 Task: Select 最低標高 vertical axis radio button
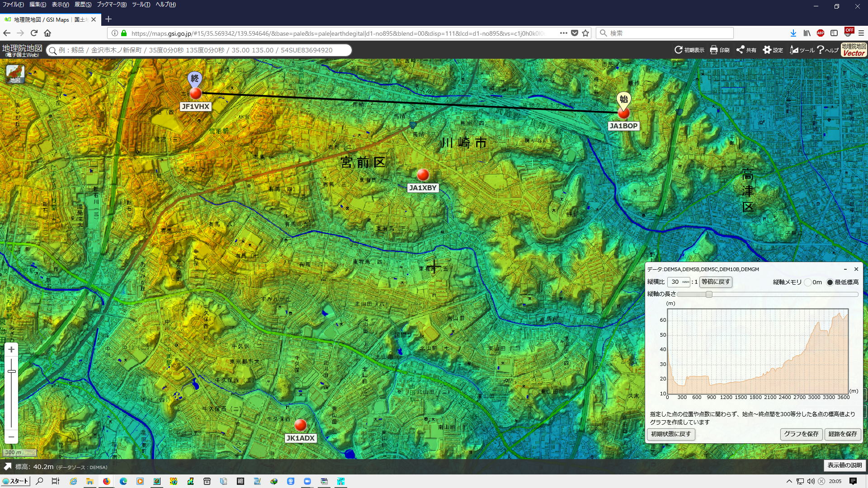coord(830,282)
